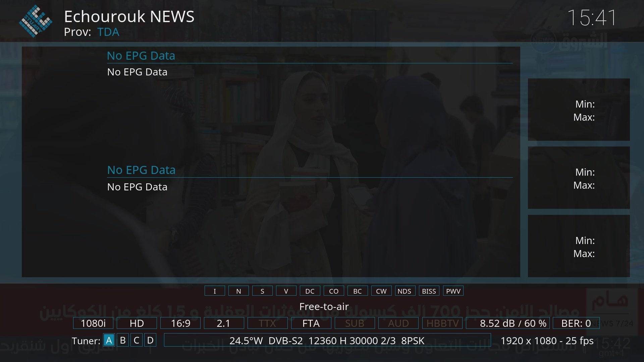Click the CW crypto indicator box
644x362 pixels.
pyautogui.click(x=381, y=291)
